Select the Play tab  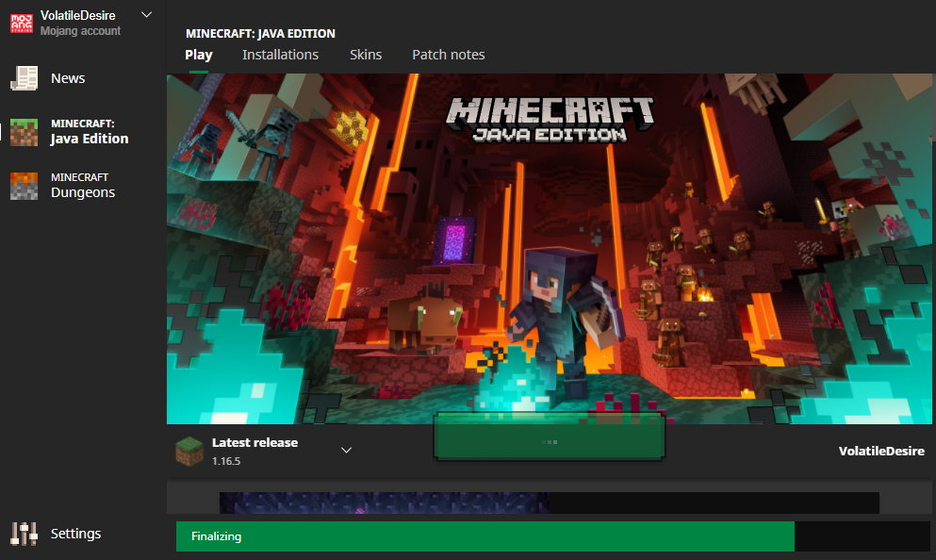coord(199,55)
